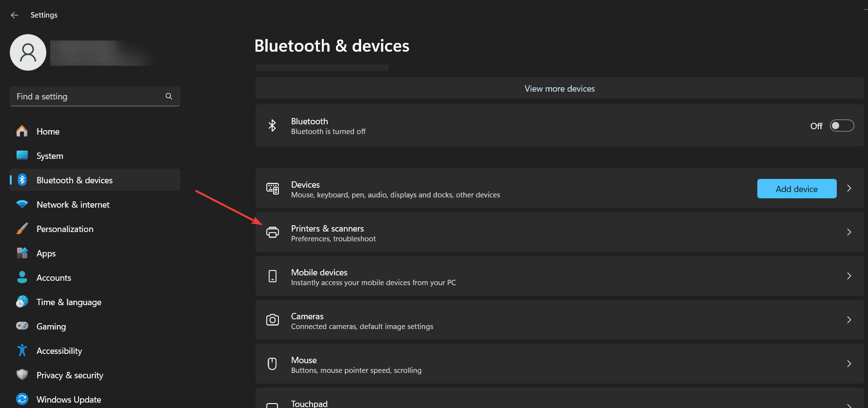Click the Windows Update refresh icon
Viewport: 868px width, 408px height.
[22, 399]
